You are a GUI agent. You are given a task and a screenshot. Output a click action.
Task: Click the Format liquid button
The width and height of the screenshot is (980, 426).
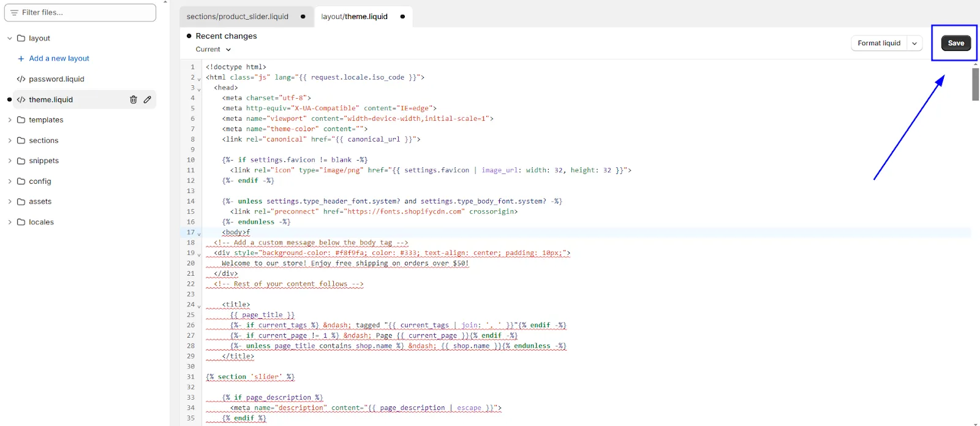879,43
